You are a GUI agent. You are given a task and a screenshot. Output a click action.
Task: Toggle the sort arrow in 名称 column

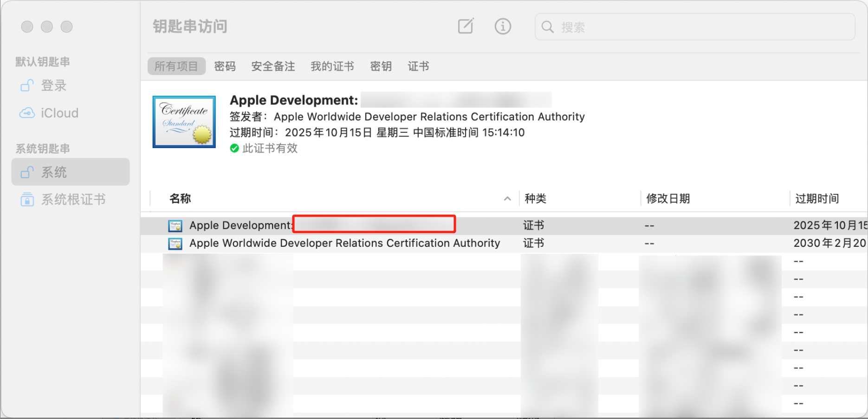507,199
